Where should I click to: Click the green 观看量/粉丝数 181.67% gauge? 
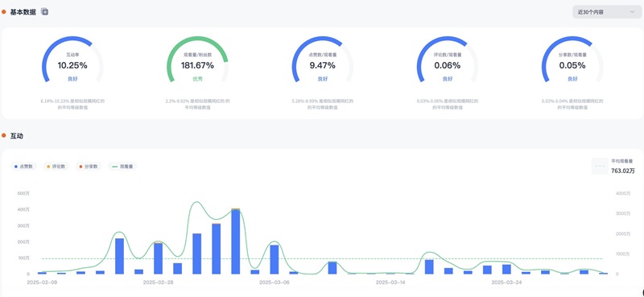point(197,60)
